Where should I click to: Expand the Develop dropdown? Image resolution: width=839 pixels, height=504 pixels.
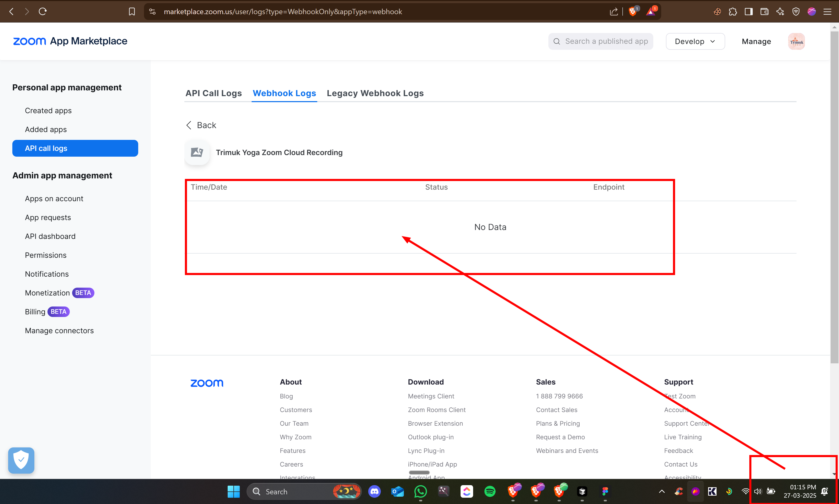pyautogui.click(x=695, y=41)
